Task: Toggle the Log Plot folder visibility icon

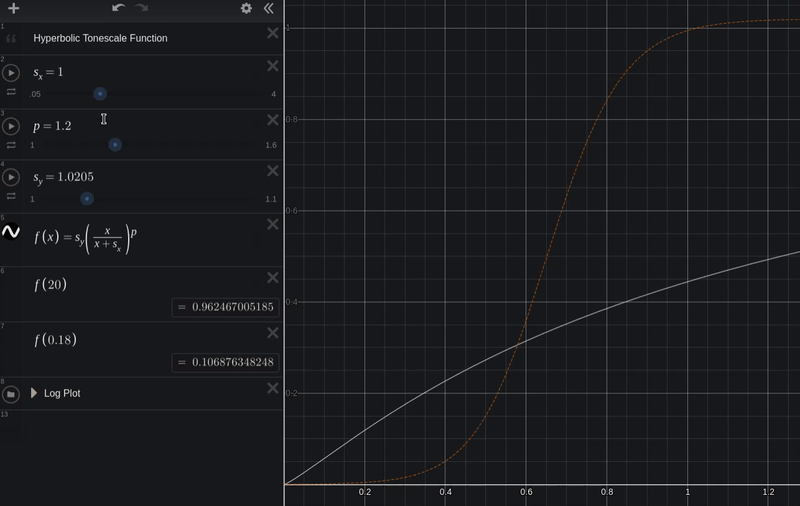Action: point(11,394)
